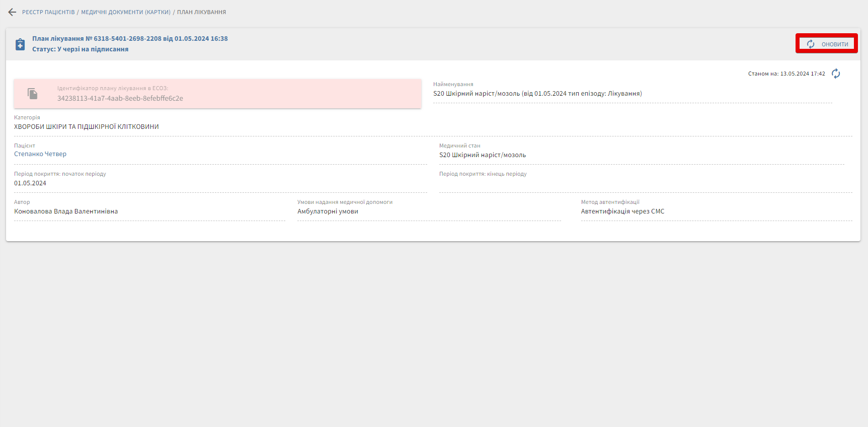Click coverage period start date 01.05.2024
868x427 pixels.
[x=30, y=183]
